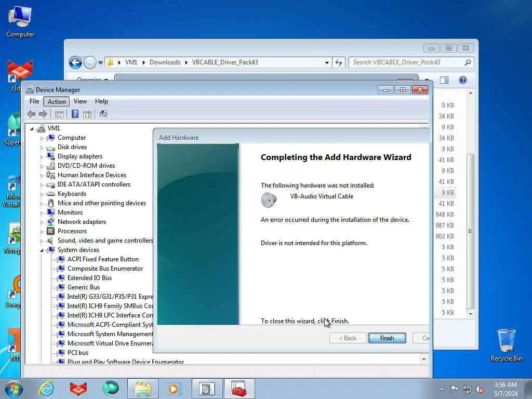Select DVD/CD-ROM drives category
Image resolution: width=532 pixels, height=399 pixels.
[86, 166]
